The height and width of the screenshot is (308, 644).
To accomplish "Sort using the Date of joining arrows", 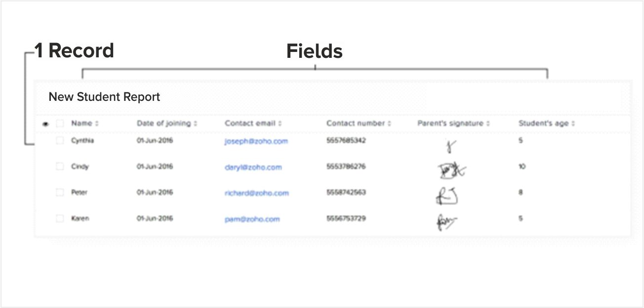I will [196, 124].
